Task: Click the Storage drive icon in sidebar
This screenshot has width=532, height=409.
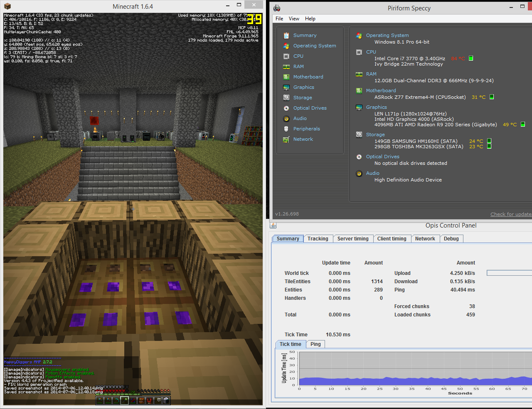Action: (x=286, y=98)
